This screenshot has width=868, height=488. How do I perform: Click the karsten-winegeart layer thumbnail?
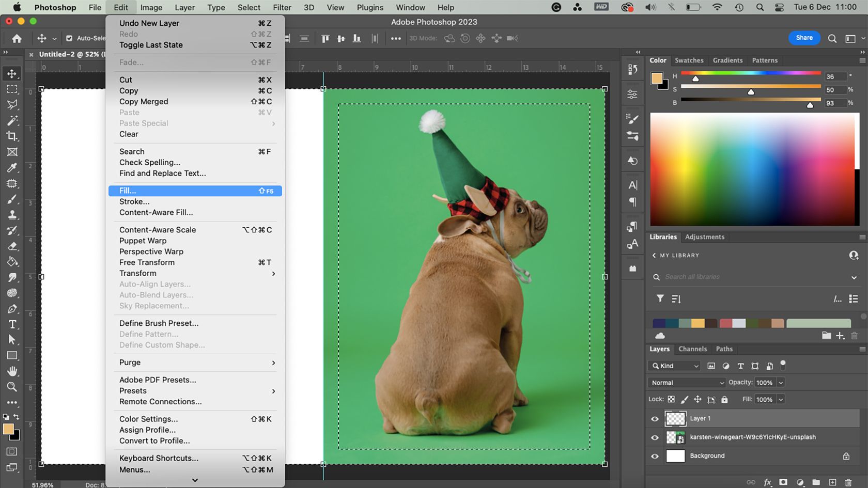pos(677,437)
